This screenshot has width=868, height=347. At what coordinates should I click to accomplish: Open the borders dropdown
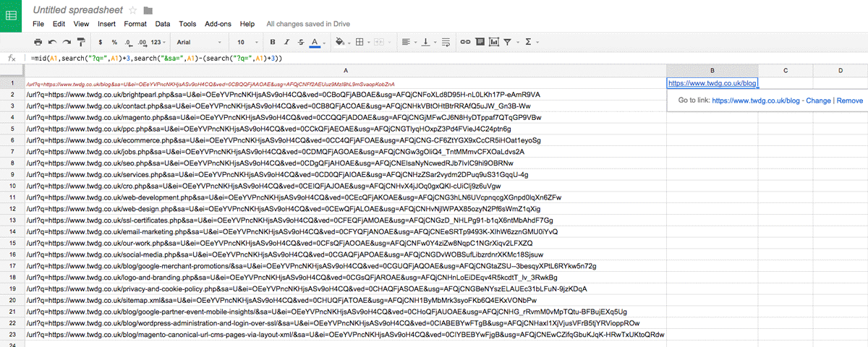[362, 42]
